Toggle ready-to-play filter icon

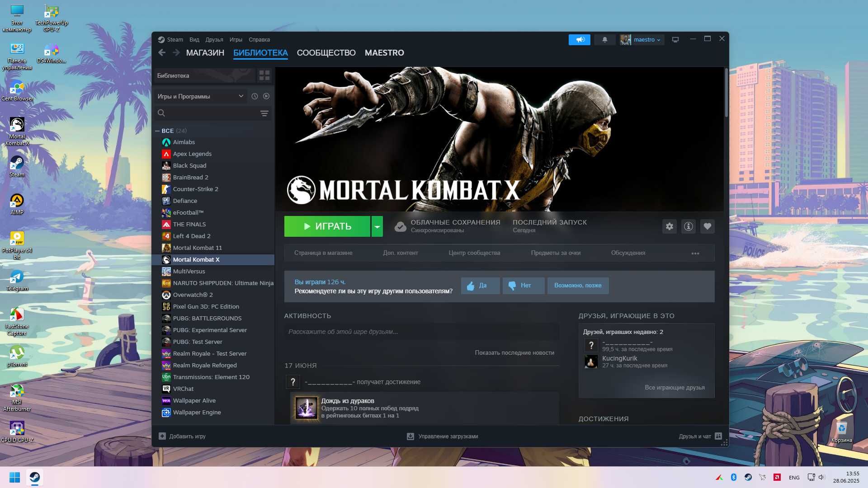tap(266, 96)
